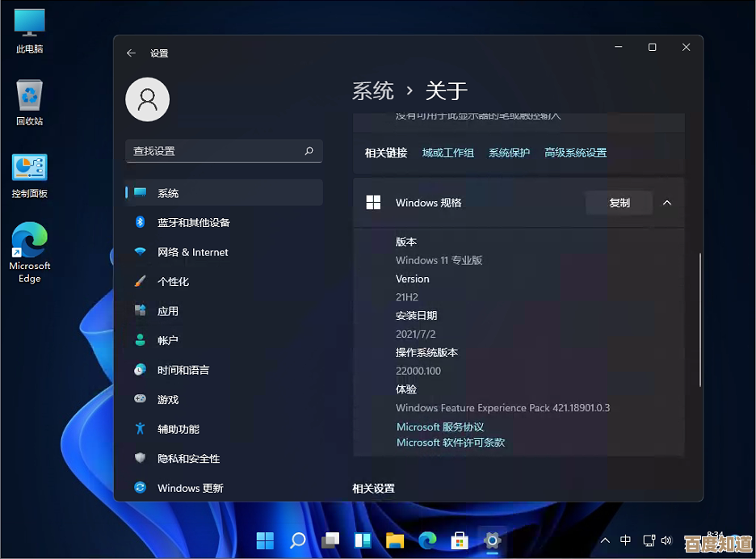This screenshot has height=559, width=756.
Task: Open 隐私和安全性 settings
Action: (x=188, y=458)
